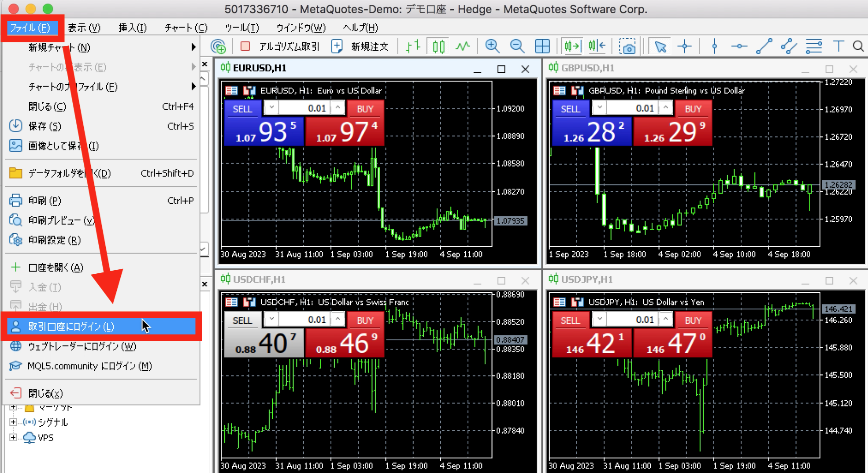The height and width of the screenshot is (473, 868).
Task: Select the cursor pointer tool
Action: [x=660, y=46]
